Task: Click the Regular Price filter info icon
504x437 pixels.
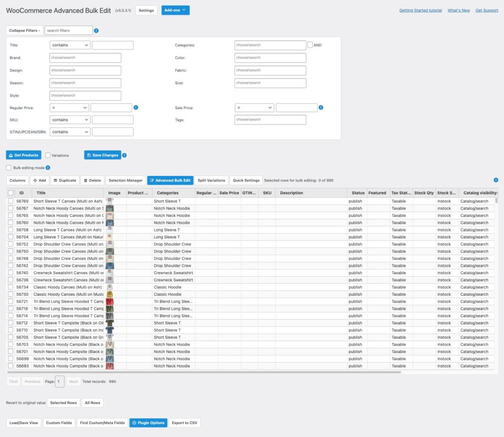Action: click(x=136, y=107)
